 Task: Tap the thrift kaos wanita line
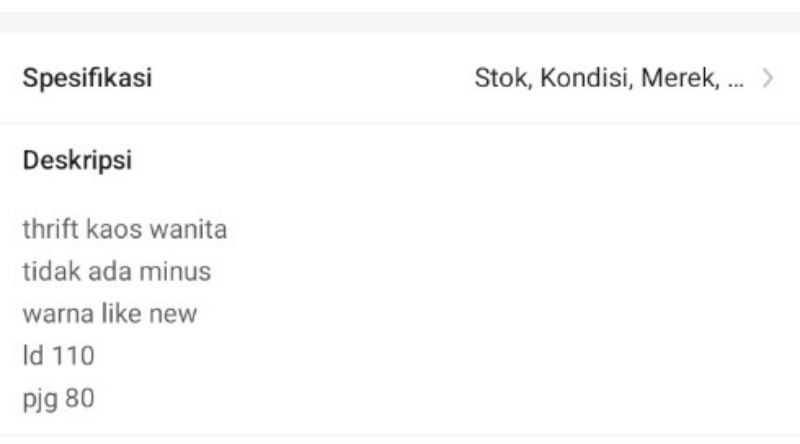(x=124, y=229)
